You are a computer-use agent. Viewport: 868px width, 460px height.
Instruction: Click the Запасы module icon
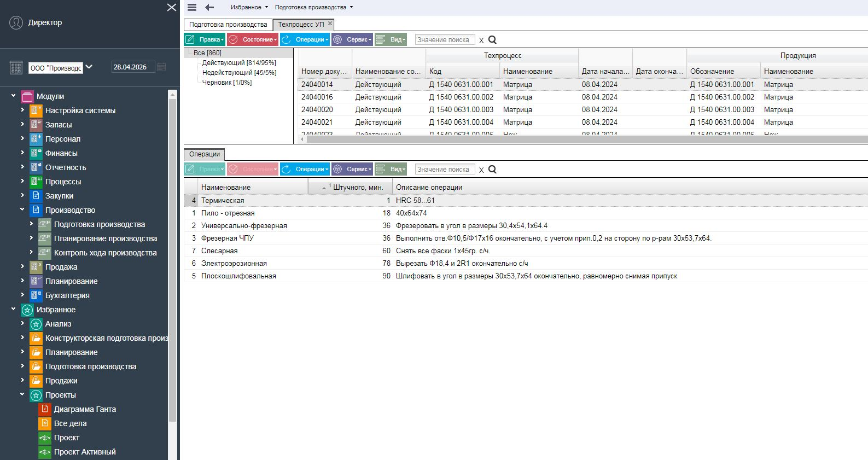tap(36, 125)
